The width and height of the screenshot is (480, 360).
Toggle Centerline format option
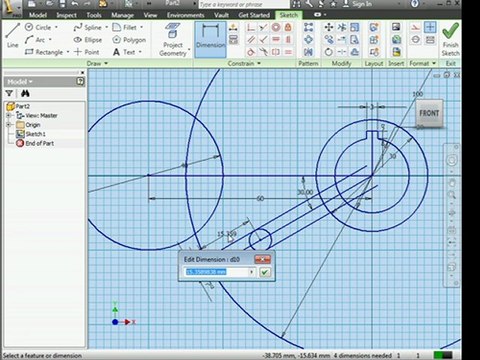(416, 40)
